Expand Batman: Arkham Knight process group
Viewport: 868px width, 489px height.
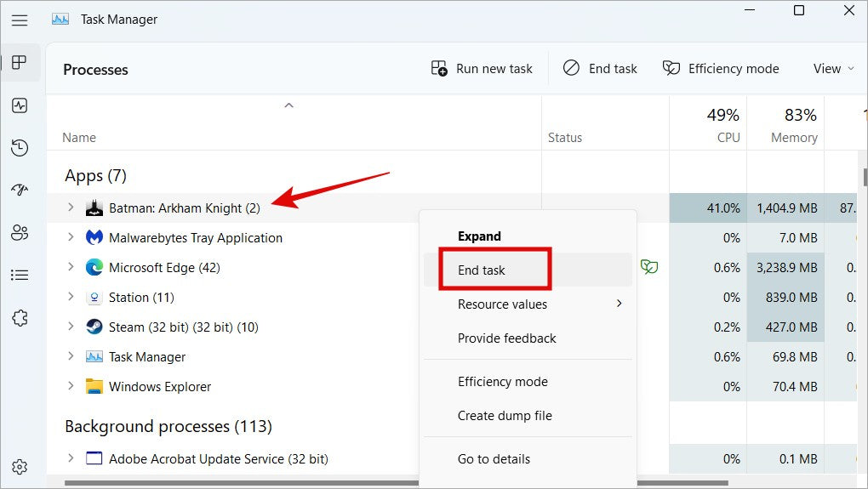click(71, 208)
